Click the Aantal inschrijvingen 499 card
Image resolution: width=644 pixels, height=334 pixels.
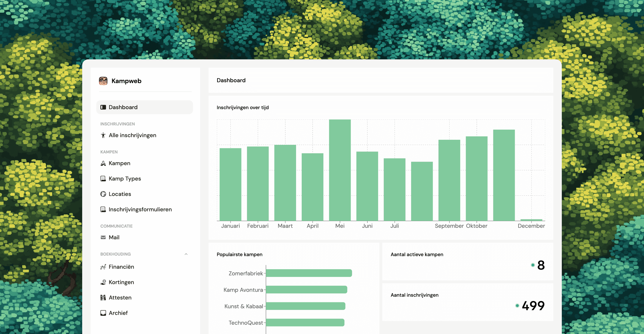coord(467,302)
